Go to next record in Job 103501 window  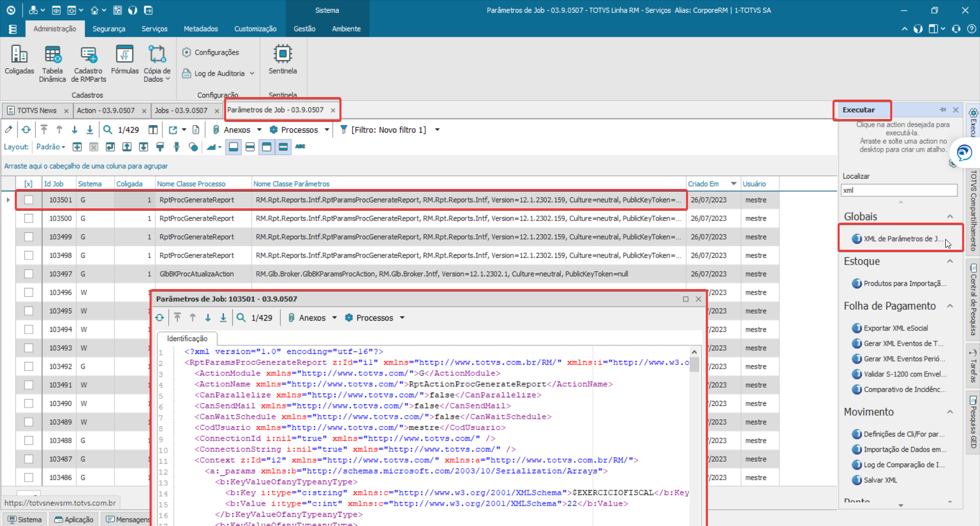(x=208, y=318)
